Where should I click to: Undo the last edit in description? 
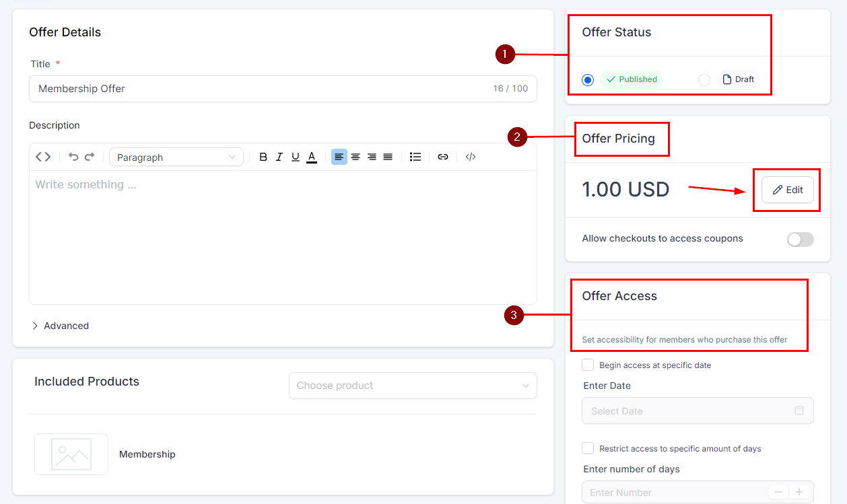point(73,157)
